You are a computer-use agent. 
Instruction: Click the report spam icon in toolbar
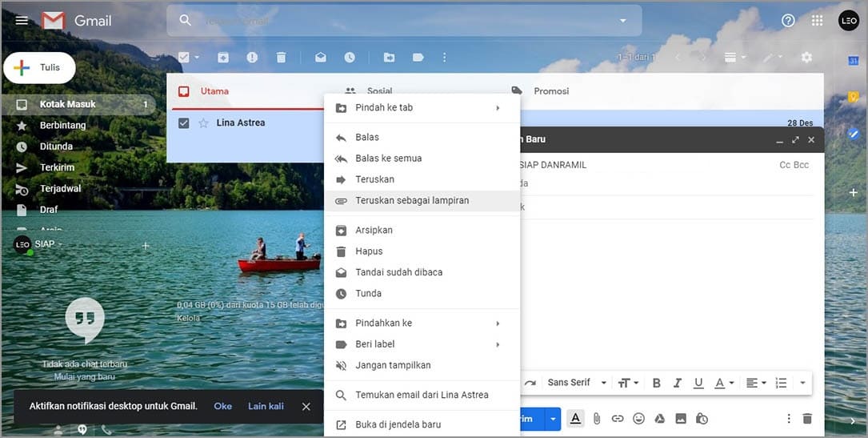tap(252, 58)
